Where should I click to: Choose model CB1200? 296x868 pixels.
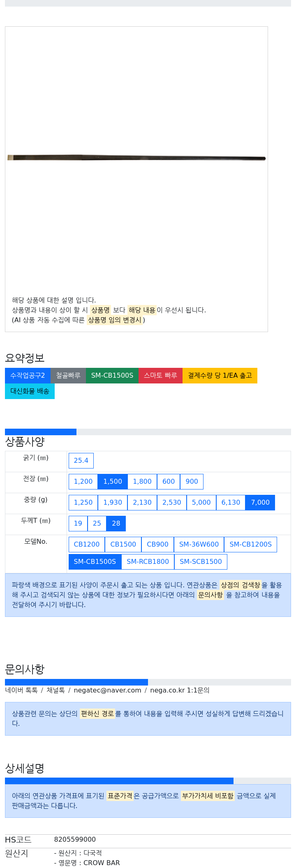coord(87,545)
